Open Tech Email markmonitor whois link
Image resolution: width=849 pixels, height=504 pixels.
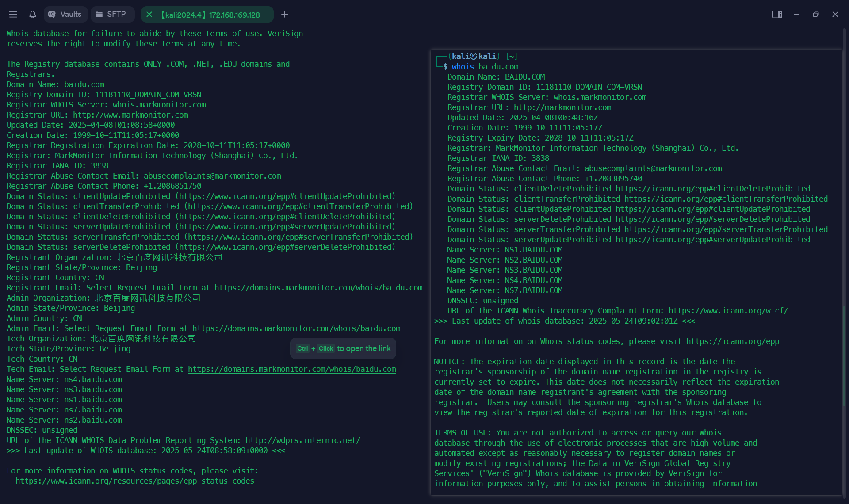292,369
